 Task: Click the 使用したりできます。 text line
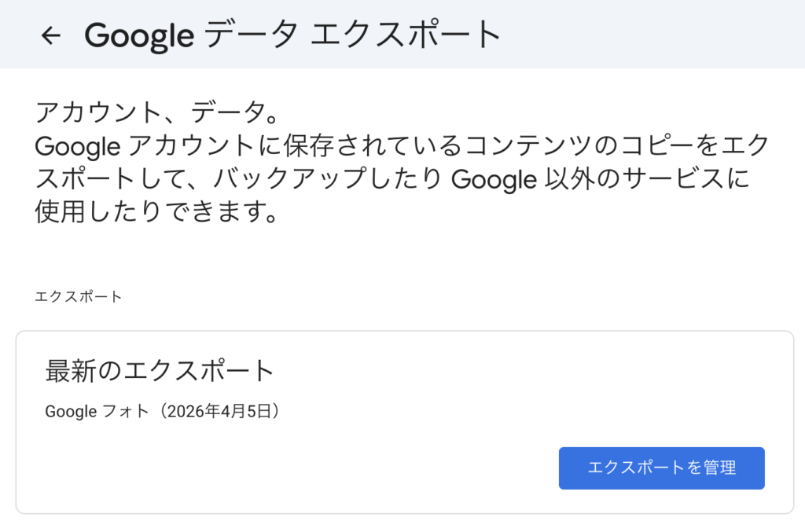point(157,213)
